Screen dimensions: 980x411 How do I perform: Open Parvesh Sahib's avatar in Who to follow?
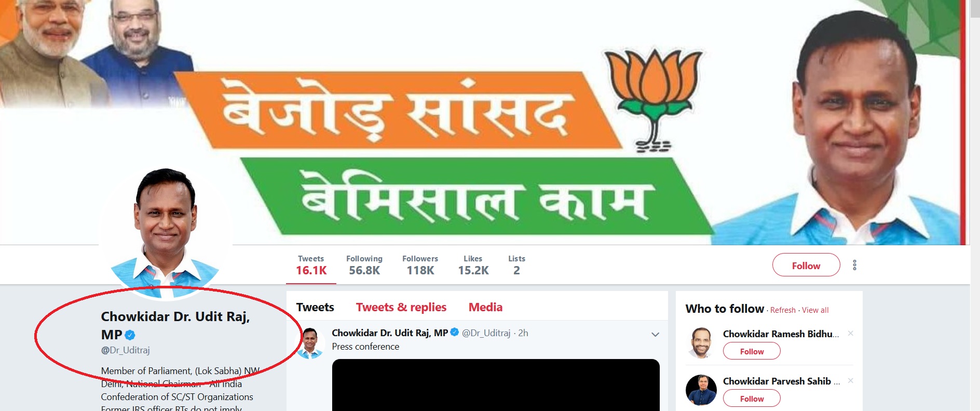701,390
